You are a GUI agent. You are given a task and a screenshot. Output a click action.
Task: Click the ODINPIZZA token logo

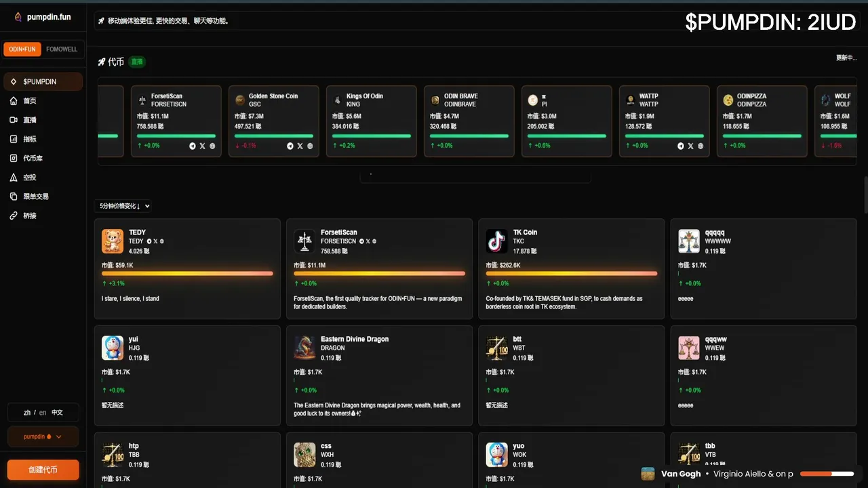tap(728, 100)
